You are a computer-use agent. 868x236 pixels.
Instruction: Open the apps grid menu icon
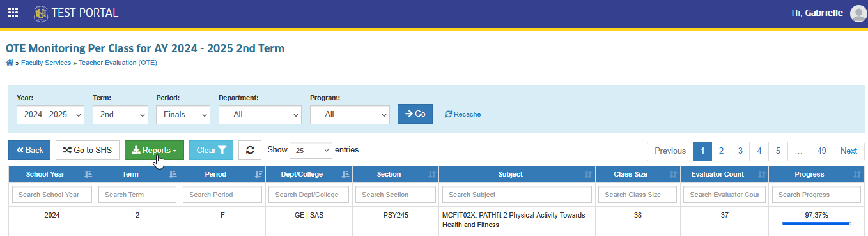point(13,13)
